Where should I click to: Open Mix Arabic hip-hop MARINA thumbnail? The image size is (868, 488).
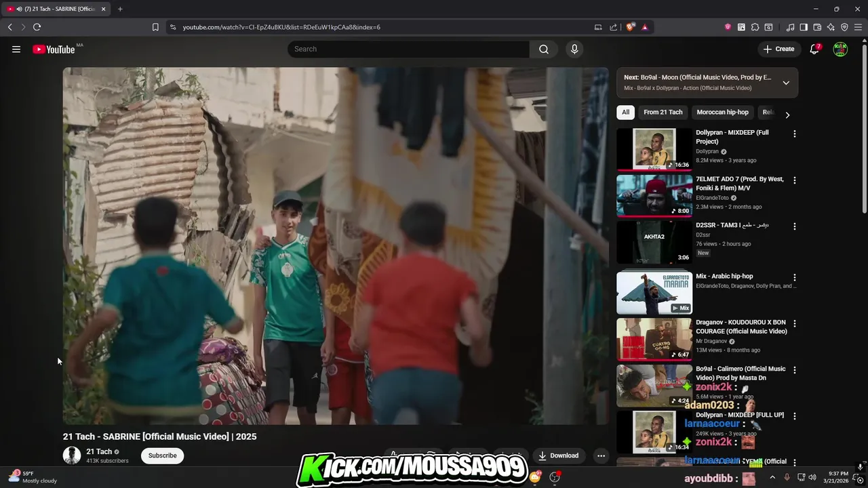coord(654,293)
